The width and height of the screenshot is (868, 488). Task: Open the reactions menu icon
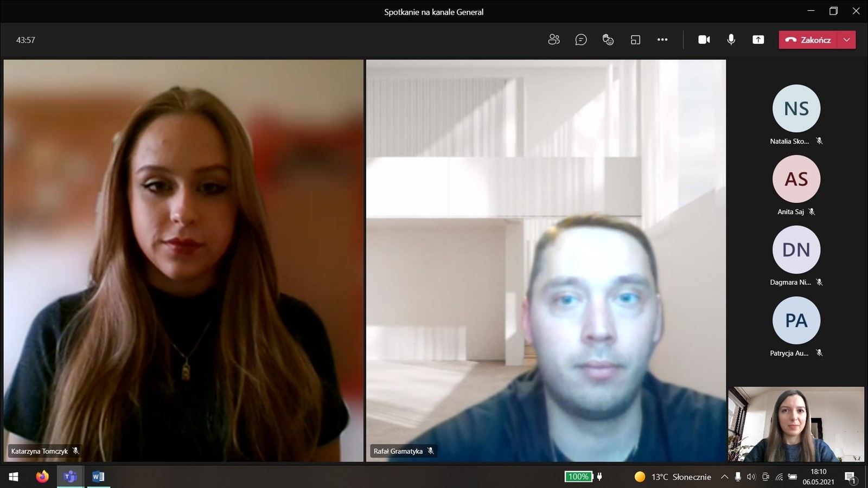click(608, 40)
